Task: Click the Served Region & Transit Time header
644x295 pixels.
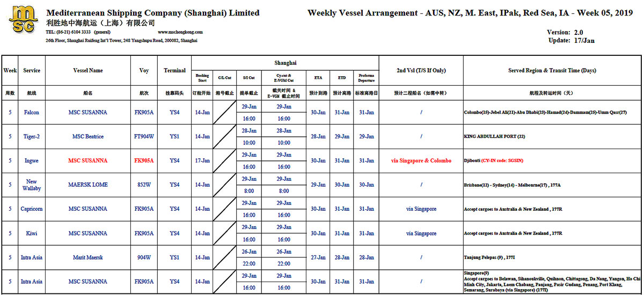Action: (x=552, y=70)
